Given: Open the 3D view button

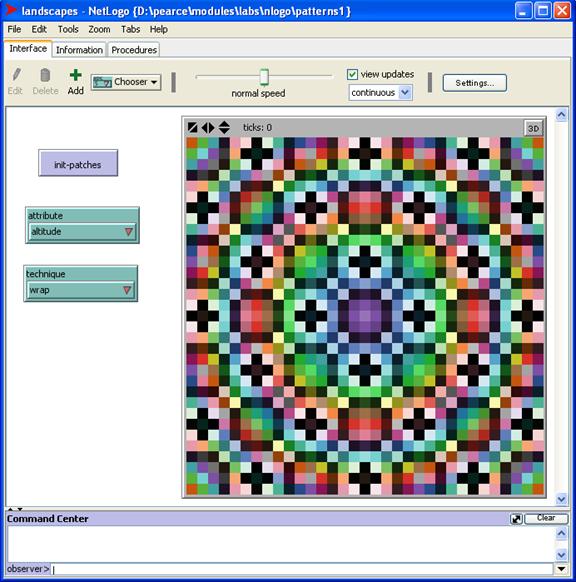Looking at the screenshot, I should [533, 128].
